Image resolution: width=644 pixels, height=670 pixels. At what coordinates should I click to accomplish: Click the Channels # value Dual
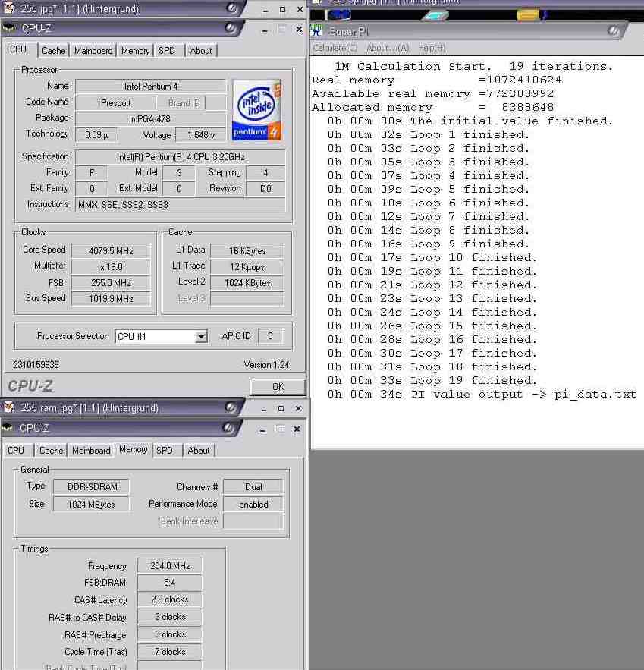coord(253,486)
